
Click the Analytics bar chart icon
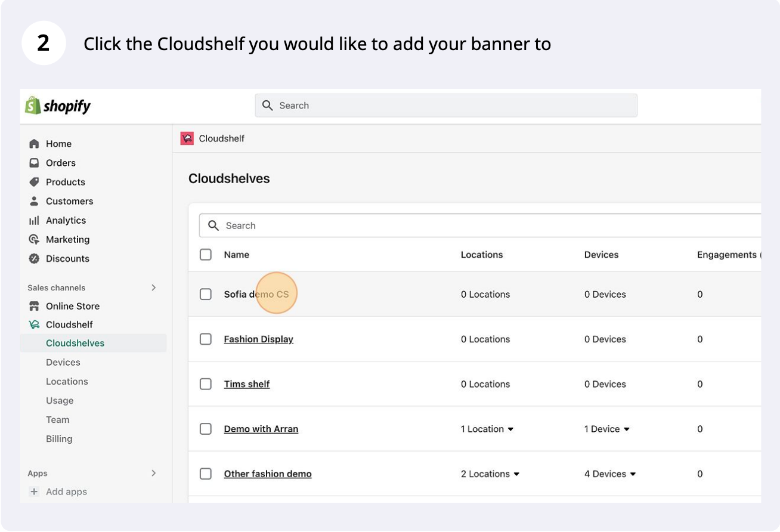tap(34, 220)
